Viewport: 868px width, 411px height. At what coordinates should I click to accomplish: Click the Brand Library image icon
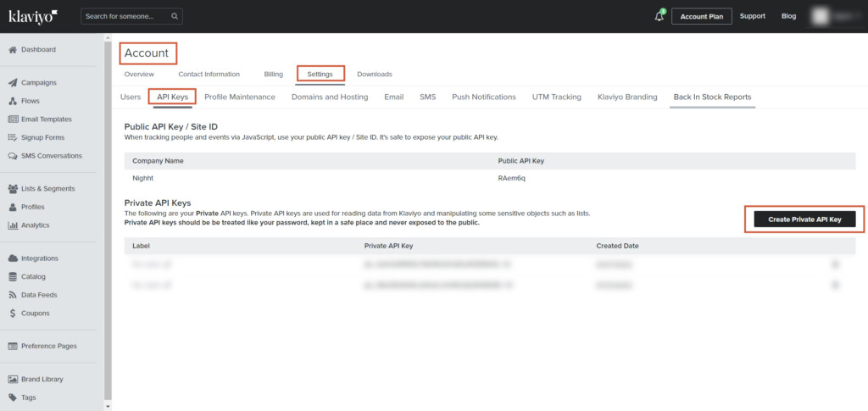(13, 380)
